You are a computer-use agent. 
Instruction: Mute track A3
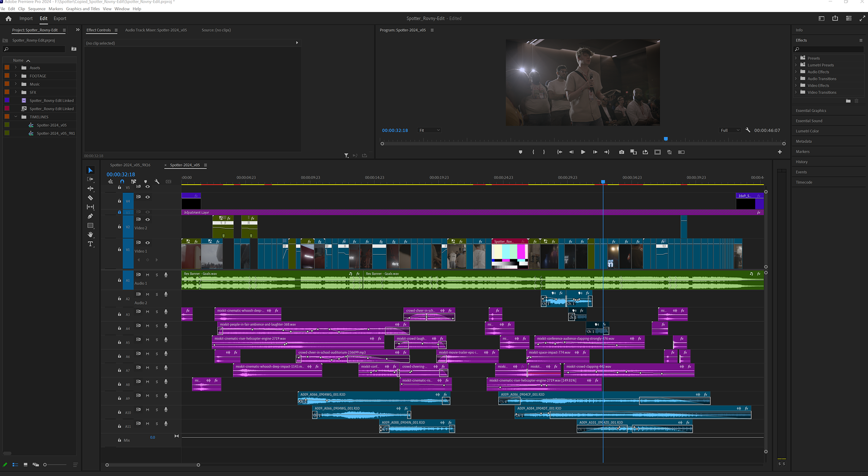[x=147, y=312]
